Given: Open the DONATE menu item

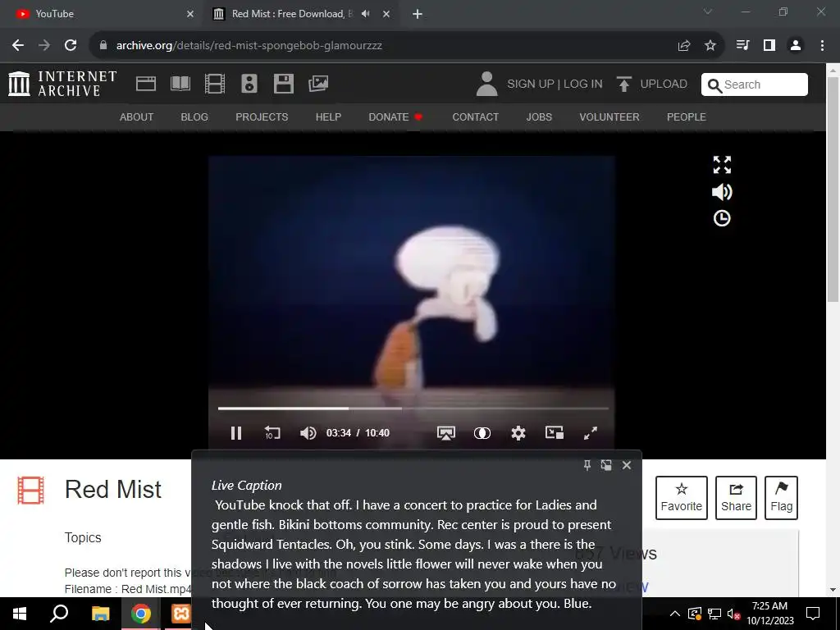Looking at the screenshot, I should 395,116.
